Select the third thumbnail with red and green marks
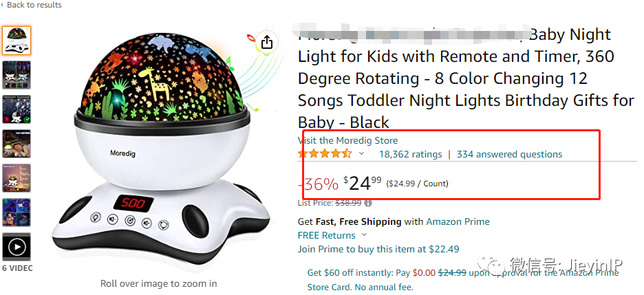Image resolution: width=644 pixels, height=295 pixels. pos(17,109)
